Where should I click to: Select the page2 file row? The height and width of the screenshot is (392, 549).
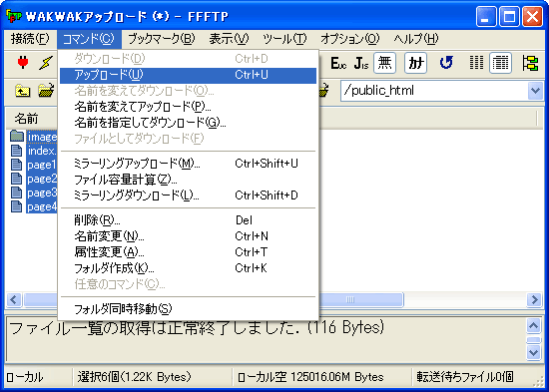(34, 179)
